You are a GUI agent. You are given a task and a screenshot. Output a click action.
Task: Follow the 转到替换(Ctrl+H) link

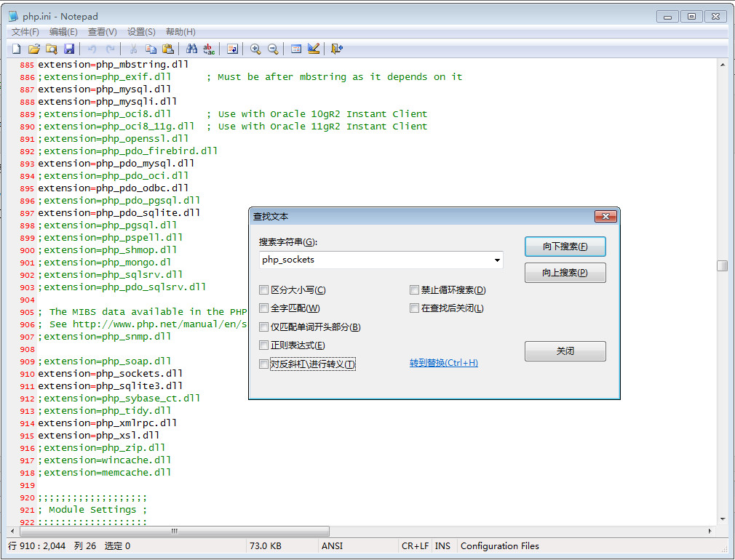tap(444, 364)
